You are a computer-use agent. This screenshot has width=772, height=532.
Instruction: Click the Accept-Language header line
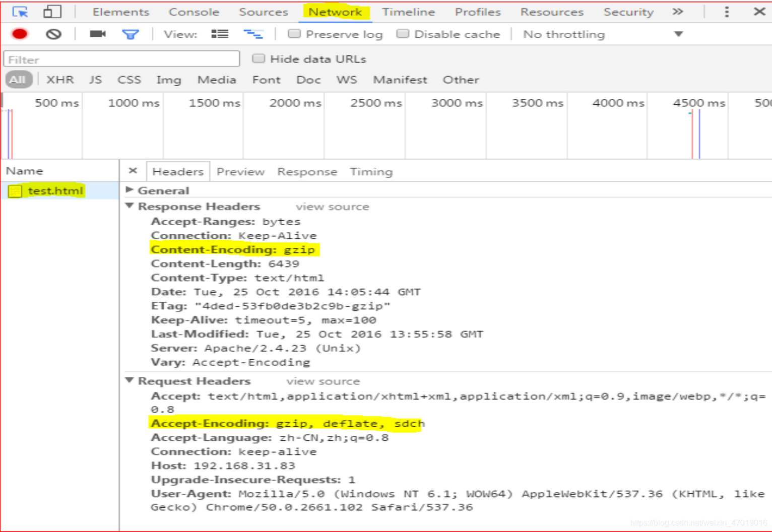[x=270, y=437]
